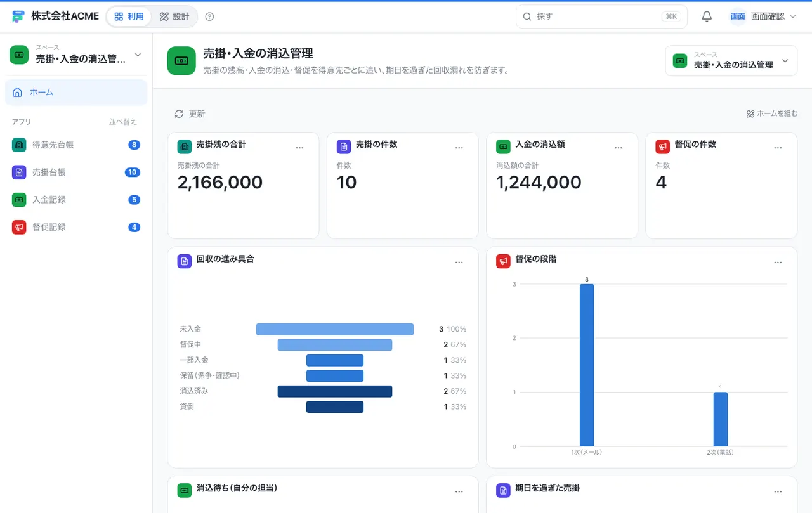Click the 貸倒 funnel label
Image resolution: width=812 pixels, height=513 pixels.
pyautogui.click(x=187, y=406)
